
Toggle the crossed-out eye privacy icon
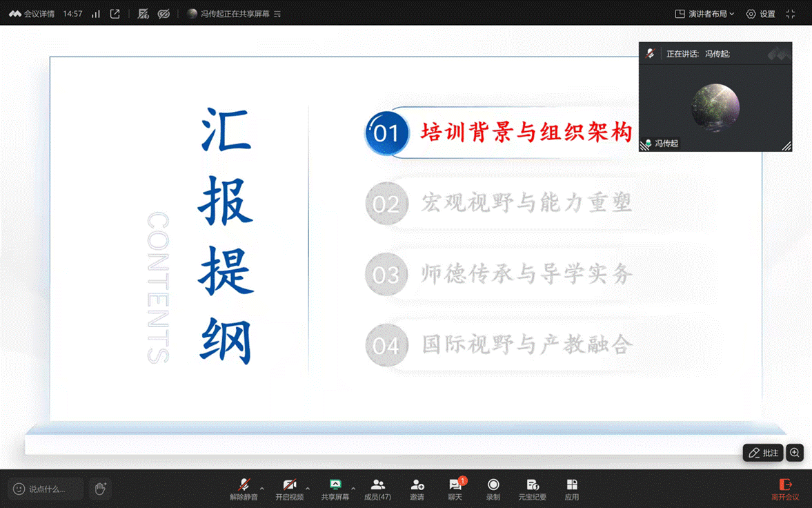164,14
